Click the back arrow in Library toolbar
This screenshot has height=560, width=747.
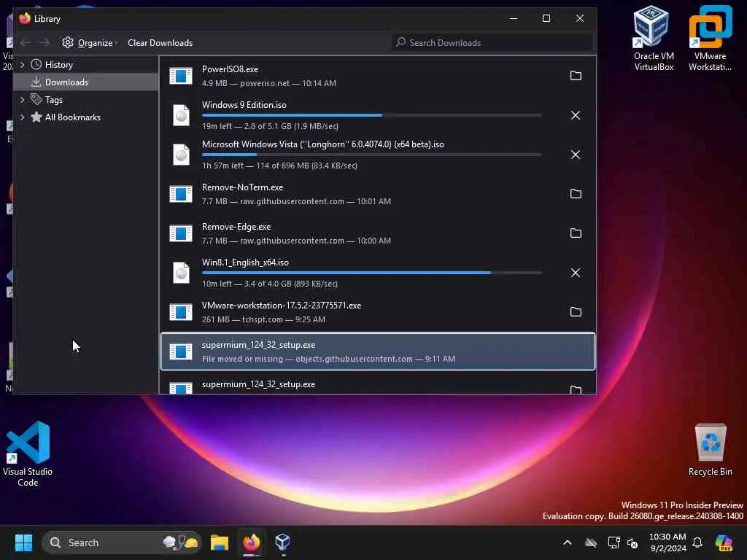26,43
